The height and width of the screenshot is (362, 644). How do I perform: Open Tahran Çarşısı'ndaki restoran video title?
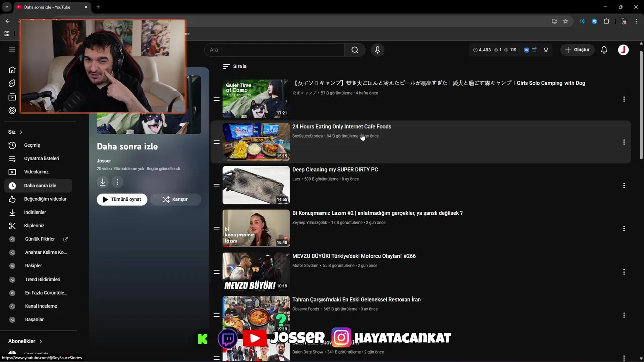(356, 300)
